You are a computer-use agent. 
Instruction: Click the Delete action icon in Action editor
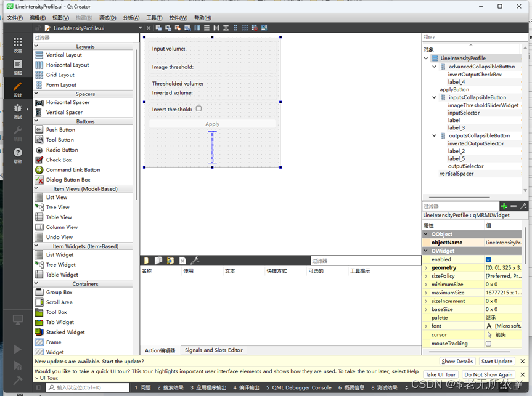[182, 261]
